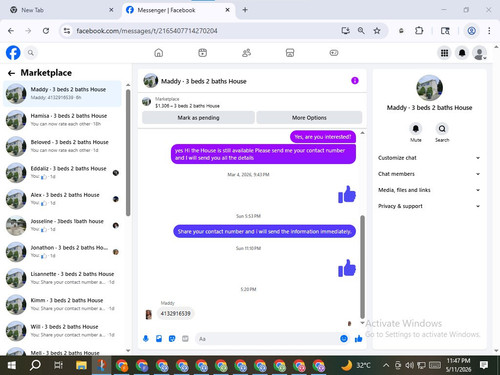Screen dimensions: 500x375
Task: Click the Mark as pending button
Action: pos(198,118)
